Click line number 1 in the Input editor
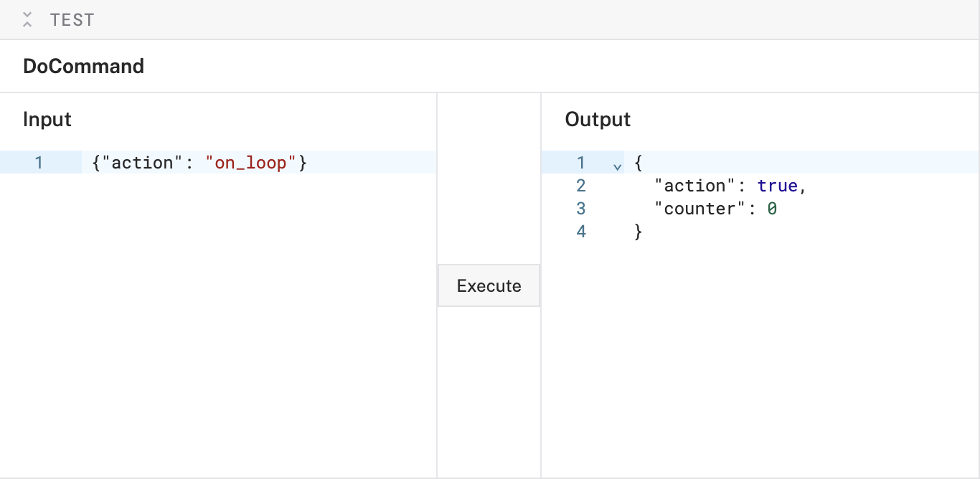 (39, 163)
